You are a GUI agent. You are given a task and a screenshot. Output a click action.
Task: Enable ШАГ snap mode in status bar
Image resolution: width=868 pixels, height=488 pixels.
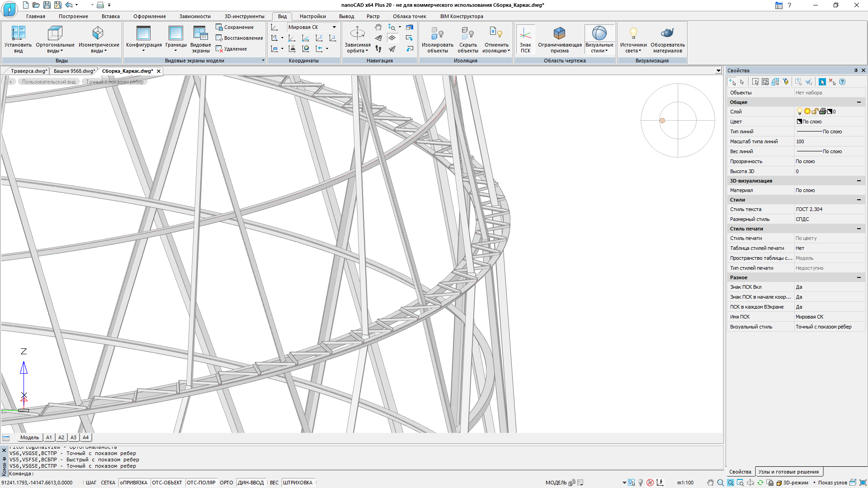click(91, 483)
